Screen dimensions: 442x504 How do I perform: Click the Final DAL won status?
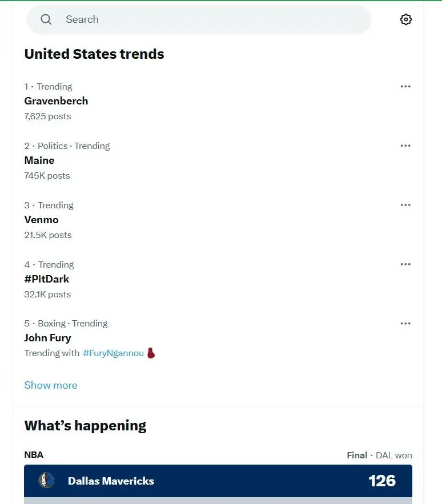pos(379,455)
